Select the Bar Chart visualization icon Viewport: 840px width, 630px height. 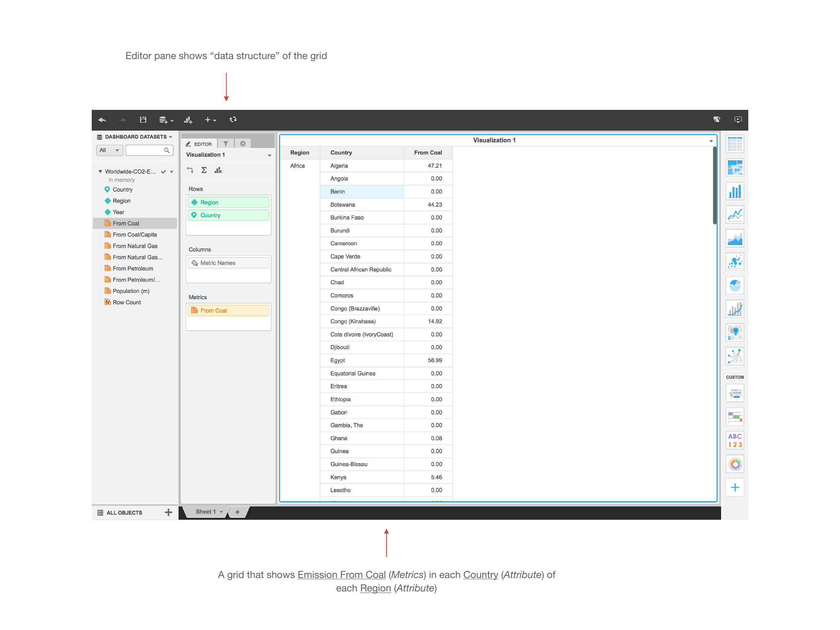click(735, 192)
